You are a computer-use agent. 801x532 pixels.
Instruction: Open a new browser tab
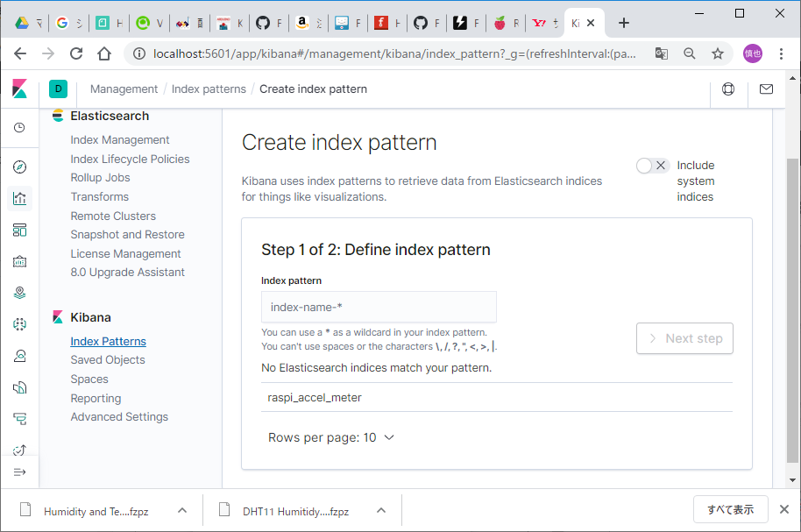pos(624,23)
